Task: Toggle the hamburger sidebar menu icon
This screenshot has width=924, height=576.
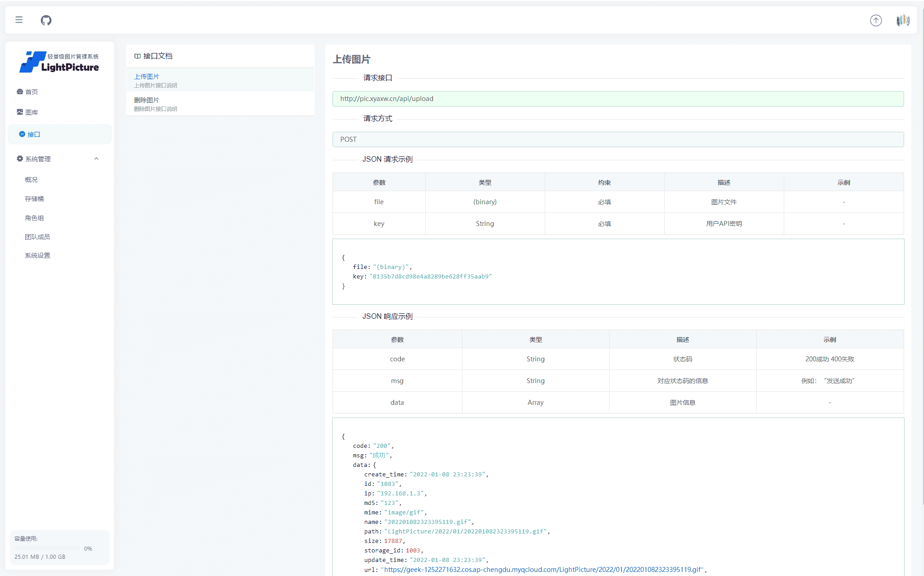Action: click(19, 20)
